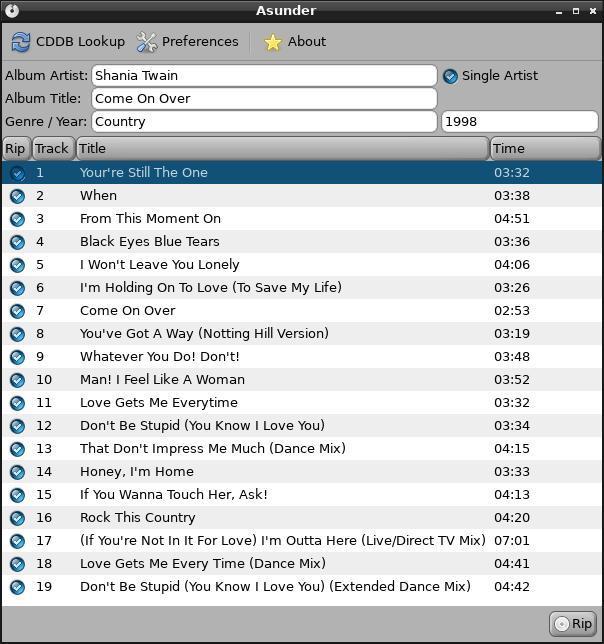Select title 'Rock This Country'
The height and width of the screenshot is (644, 604).
[138, 518]
